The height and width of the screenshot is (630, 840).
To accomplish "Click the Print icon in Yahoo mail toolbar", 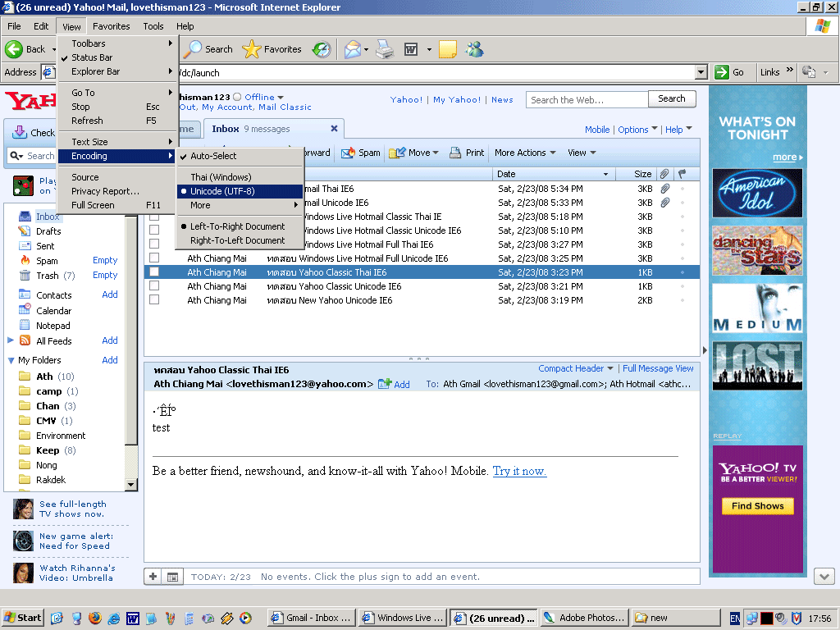I will 455,153.
